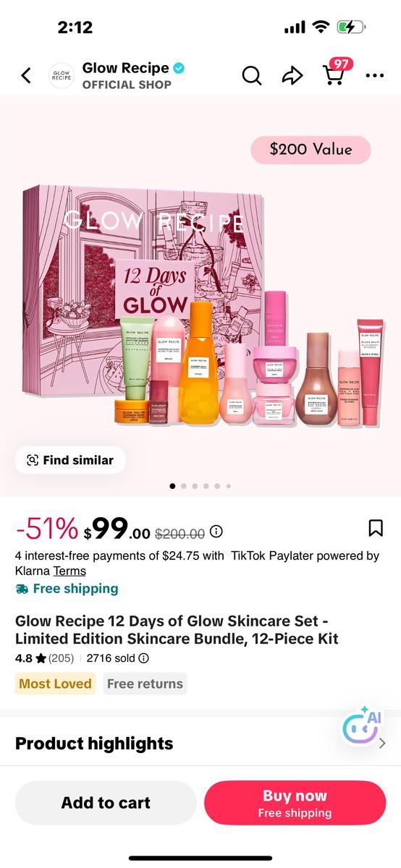
Task: Tap the Add to cart button
Action: pyautogui.click(x=106, y=803)
